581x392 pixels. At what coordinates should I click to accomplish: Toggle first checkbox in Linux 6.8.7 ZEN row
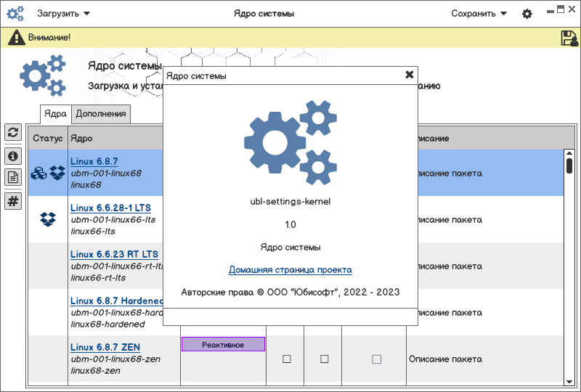click(286, 359)
